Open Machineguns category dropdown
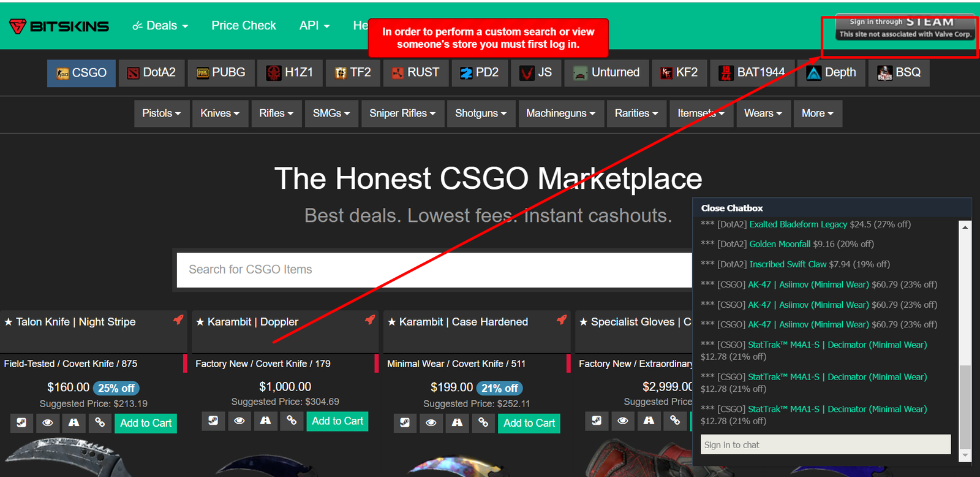Screen dimensions: 980x477 coord(560,113)
